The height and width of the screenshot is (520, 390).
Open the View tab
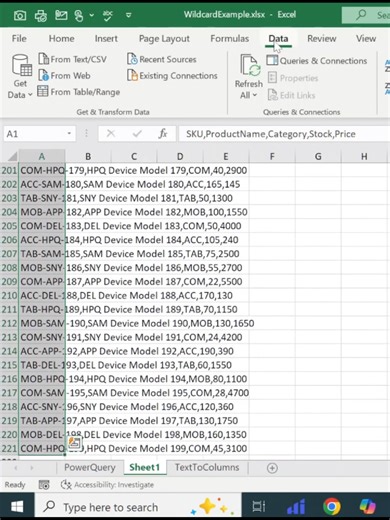point(366,39)
